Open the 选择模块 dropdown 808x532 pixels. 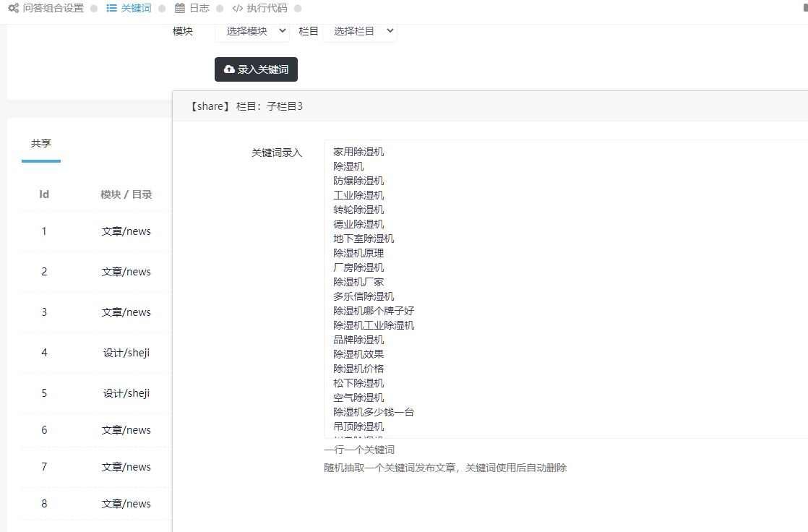tap(252, 31)
